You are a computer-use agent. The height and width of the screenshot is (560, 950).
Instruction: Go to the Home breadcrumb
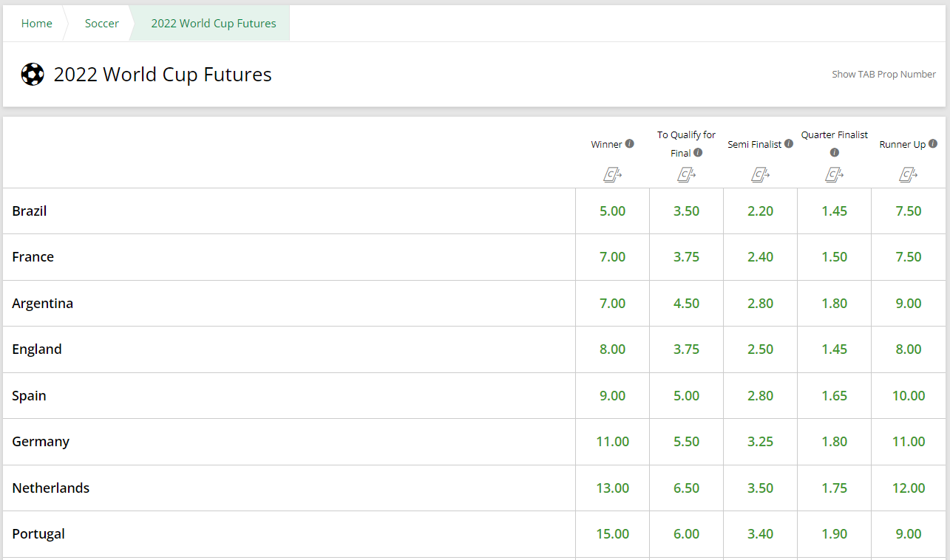tap(37, 24)
